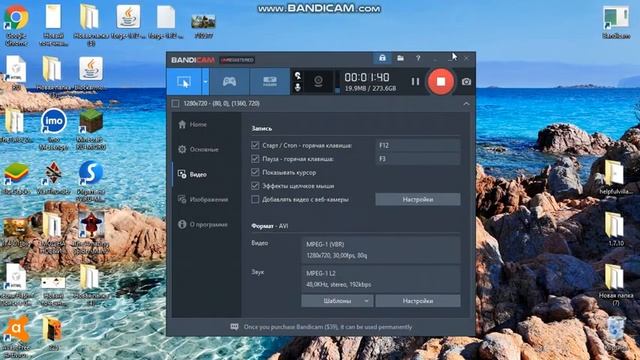Close the Bandicam window
This screenshot has width=640, height=360.
(x=467, y=58)
